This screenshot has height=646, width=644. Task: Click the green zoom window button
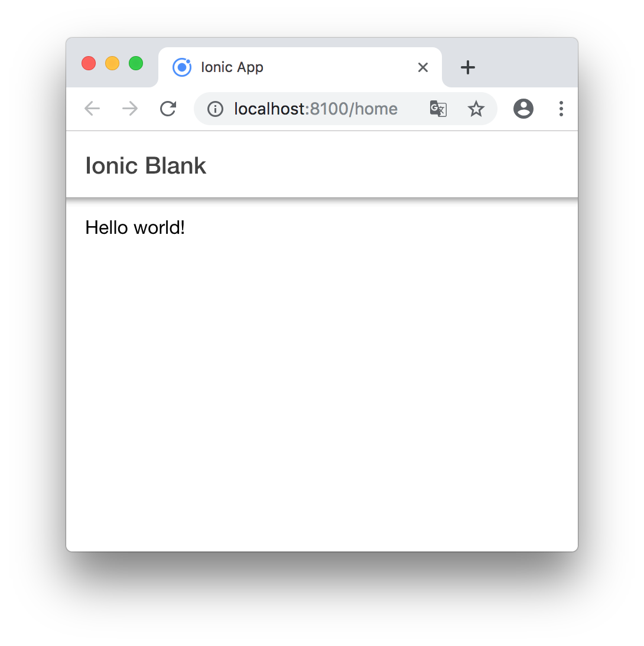coord(135,63)
